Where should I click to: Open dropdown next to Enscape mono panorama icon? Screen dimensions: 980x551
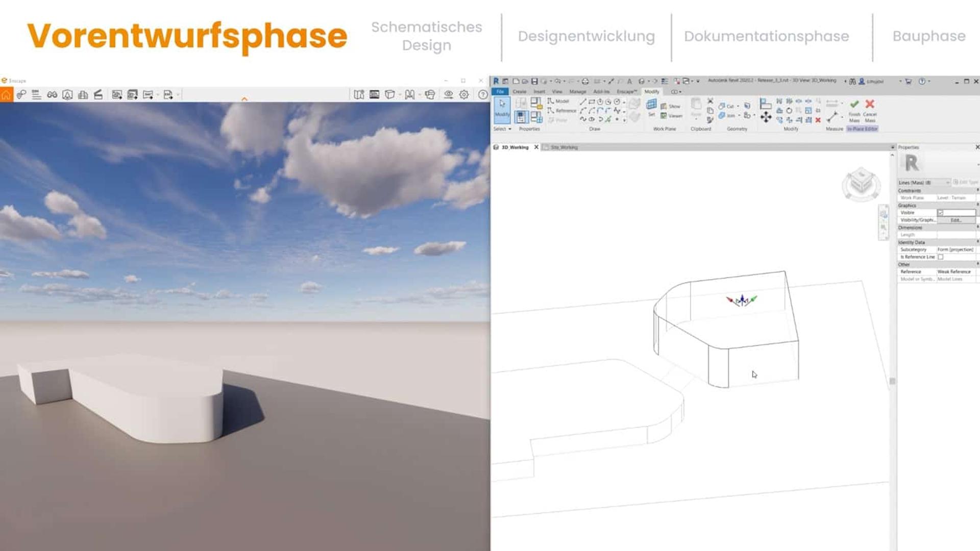point(158,95)
